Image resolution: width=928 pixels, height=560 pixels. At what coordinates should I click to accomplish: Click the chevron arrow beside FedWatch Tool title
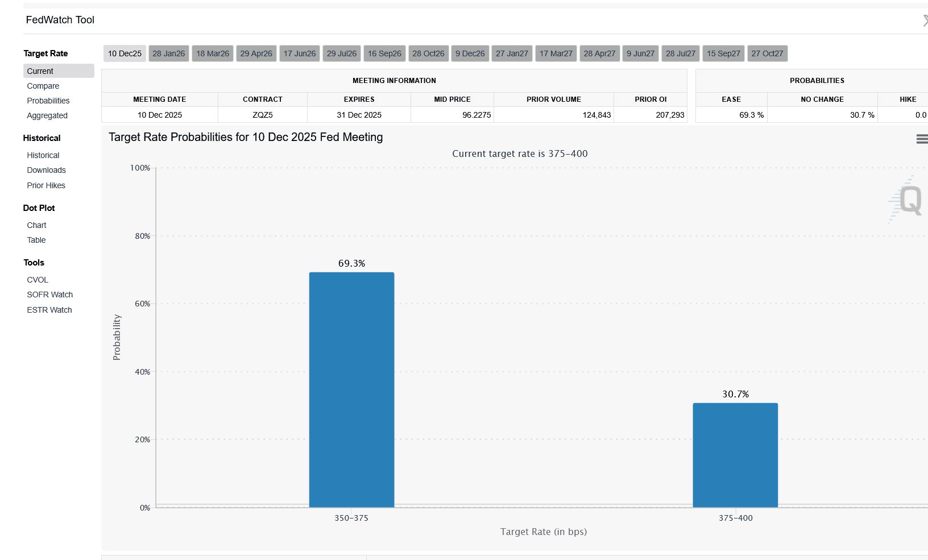925,19
